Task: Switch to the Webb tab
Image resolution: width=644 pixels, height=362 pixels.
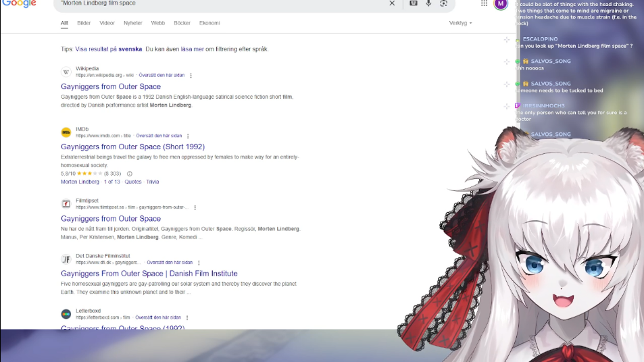Action: pyautogui.click(x=157, y=23)
